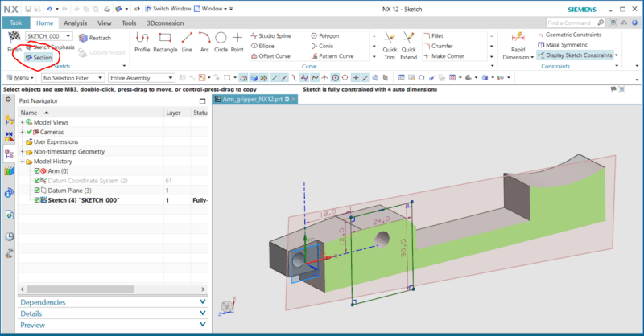The image size is (644, 336).
Task: Click the Undo icon in title bar
Action: (49, 9)
